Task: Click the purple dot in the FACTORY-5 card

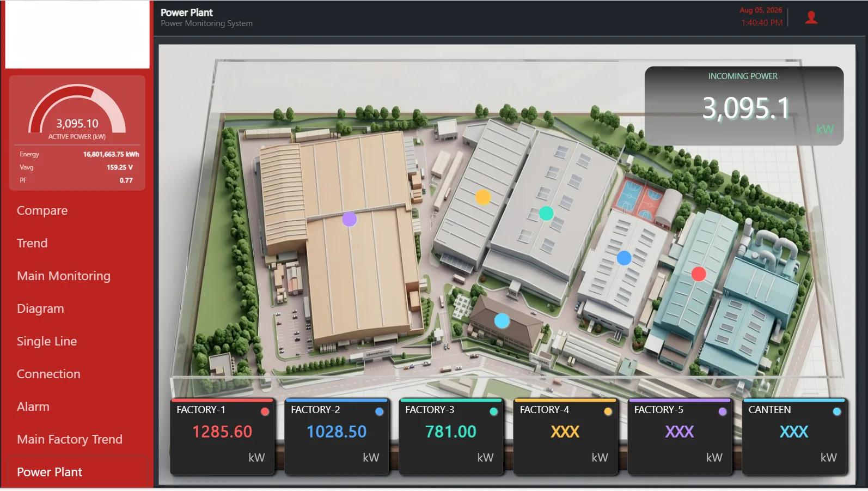Action: click(723, 411)
